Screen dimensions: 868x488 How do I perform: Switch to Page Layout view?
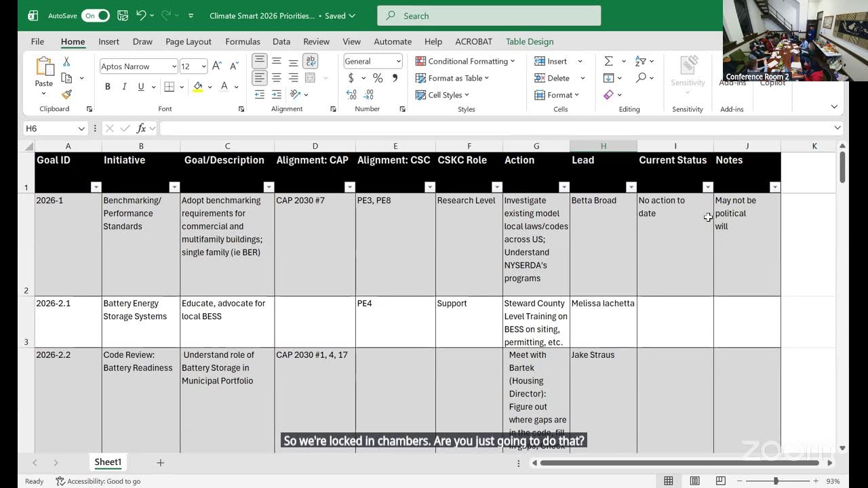pos(695,481)
